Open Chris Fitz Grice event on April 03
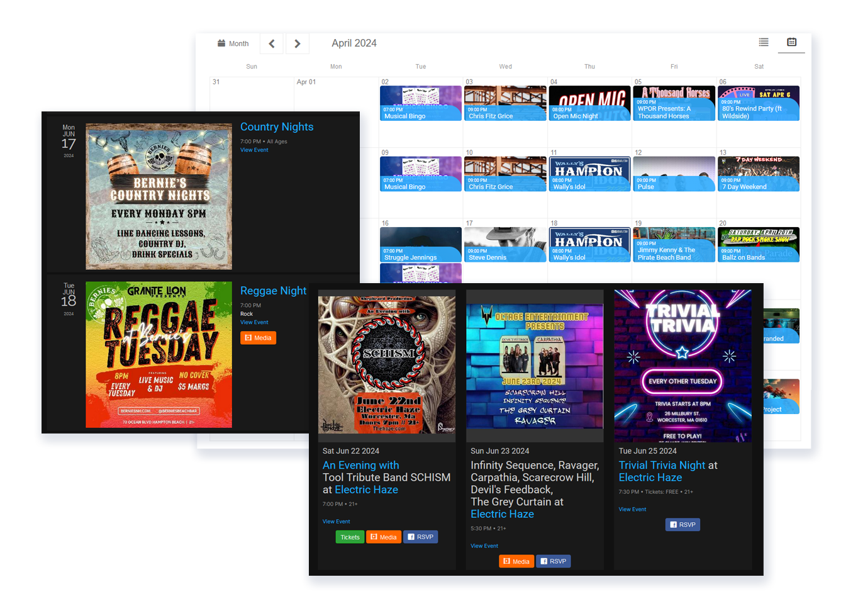 [505, 103]
